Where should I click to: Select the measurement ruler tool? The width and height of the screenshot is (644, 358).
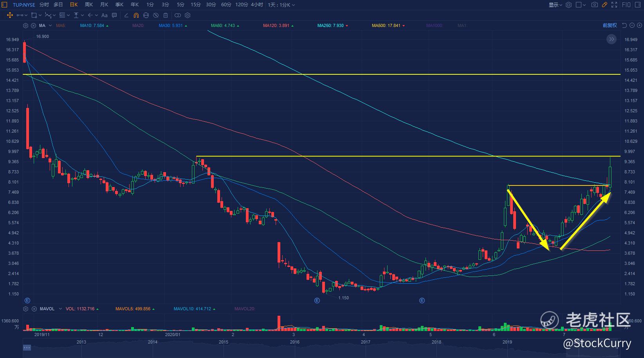tap(76, 15)
